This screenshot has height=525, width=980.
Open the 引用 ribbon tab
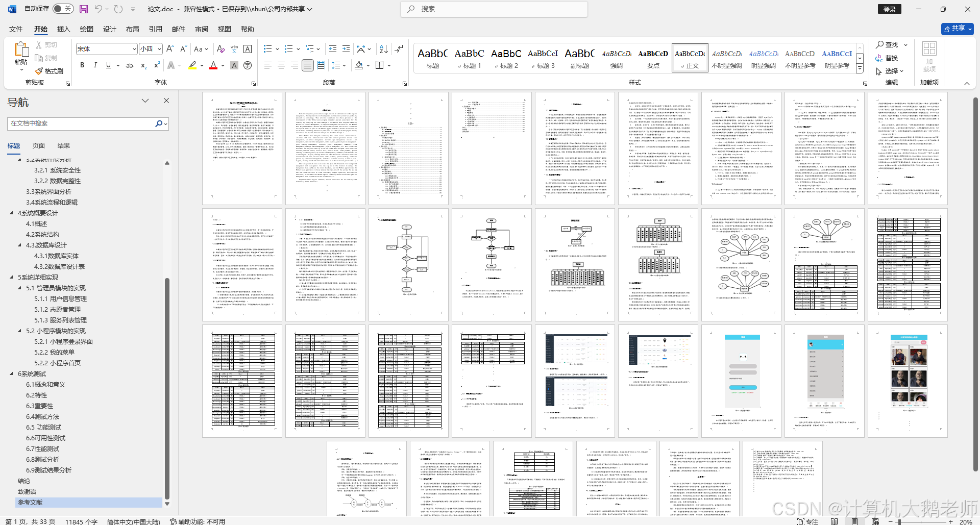tap(155, 29)
